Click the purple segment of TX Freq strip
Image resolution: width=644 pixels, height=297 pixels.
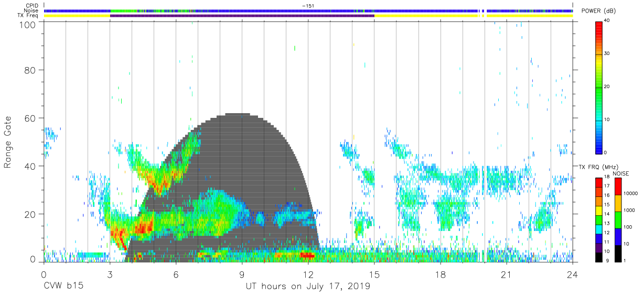(x=242, y=16)
